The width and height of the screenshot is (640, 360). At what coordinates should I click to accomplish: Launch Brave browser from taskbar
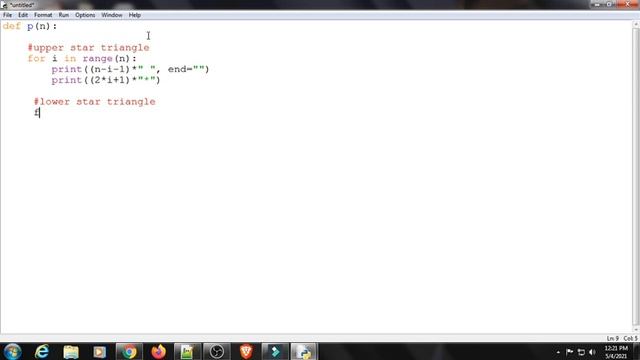tap(246, 351)
